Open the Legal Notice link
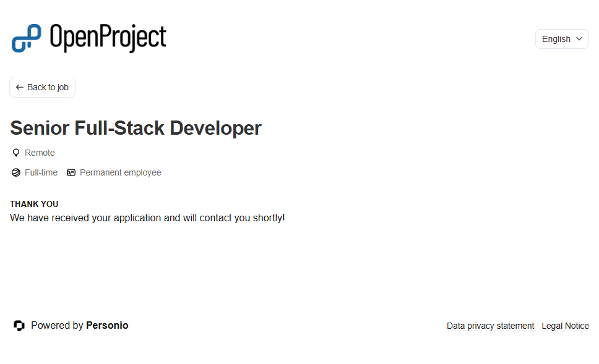The height and width of the screenshot is (364, 599). pyautogui.click(x=565, y=326)
